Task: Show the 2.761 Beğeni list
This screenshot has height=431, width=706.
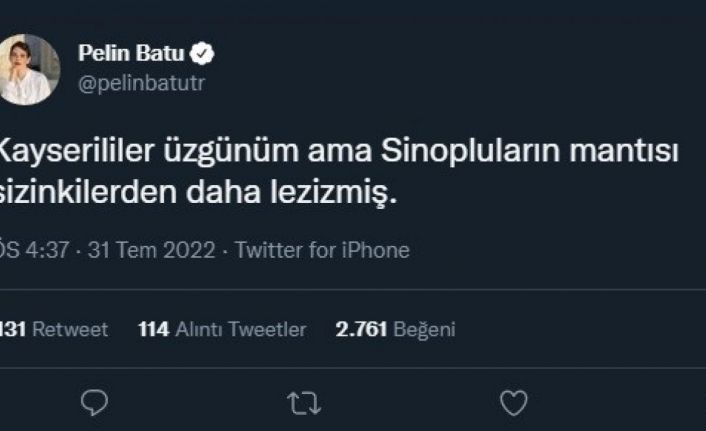Action: tap(395, 329)
